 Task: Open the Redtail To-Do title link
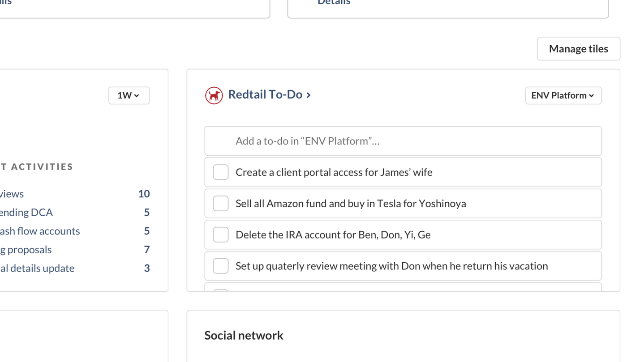click(x=265, y=94)
